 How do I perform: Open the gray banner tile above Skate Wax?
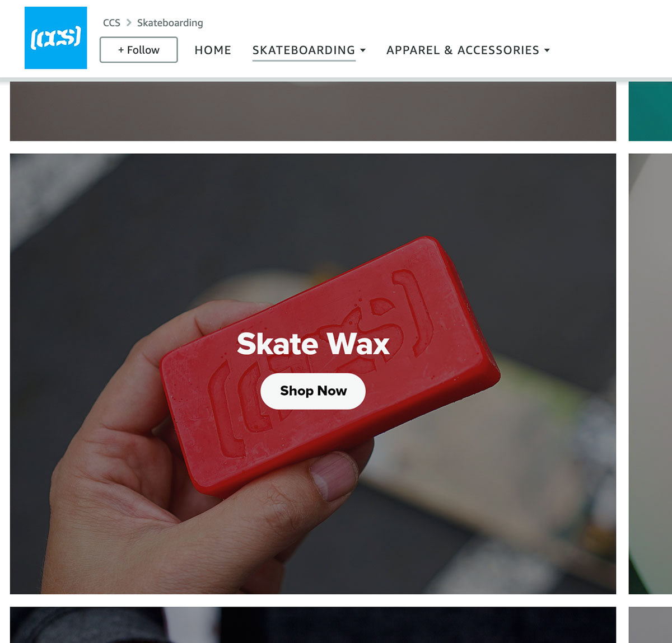(x=313, y=111)
